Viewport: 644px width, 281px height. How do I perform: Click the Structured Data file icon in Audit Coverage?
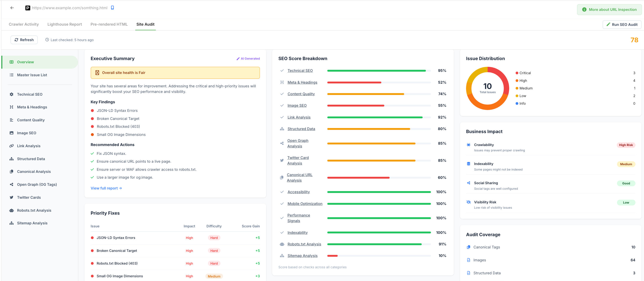(x=469, y=273)
